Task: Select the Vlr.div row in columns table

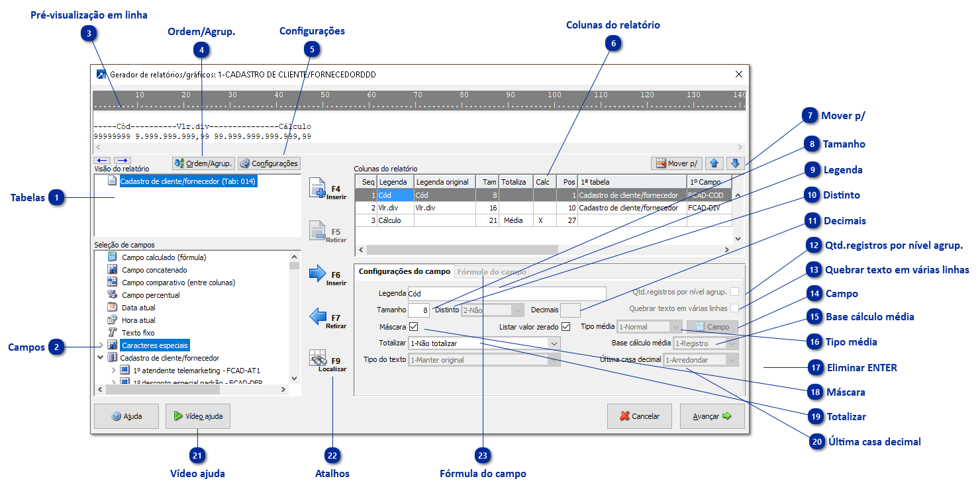Action: click(544, 208)
